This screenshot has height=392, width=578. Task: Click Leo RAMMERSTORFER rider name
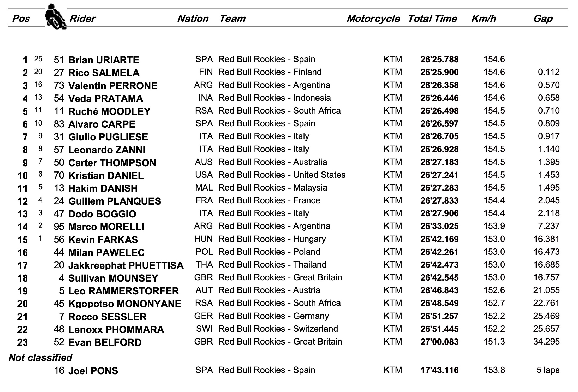click(124, 291)
